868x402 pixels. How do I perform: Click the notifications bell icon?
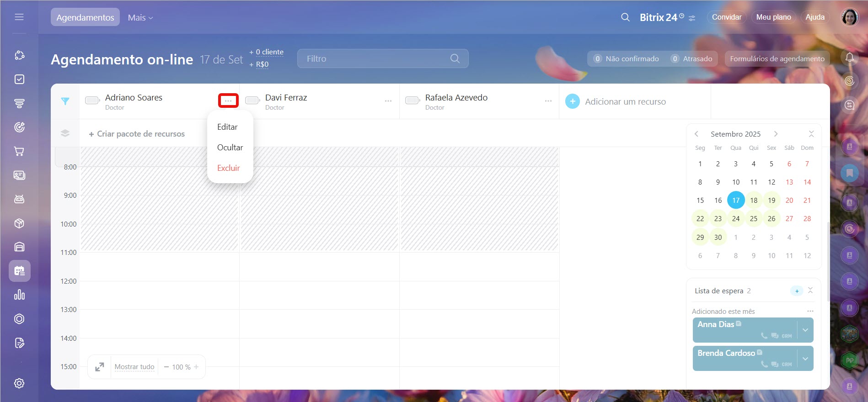point(849,58)
